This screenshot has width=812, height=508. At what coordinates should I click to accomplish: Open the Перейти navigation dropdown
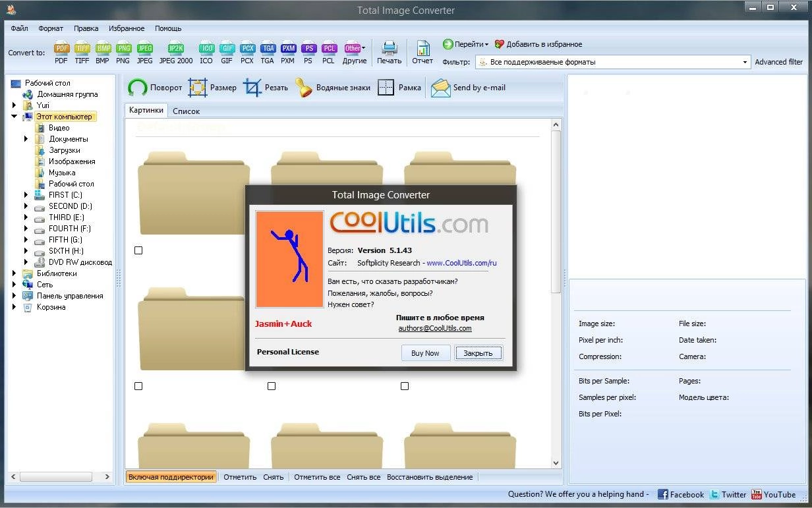click(x=465, y=44)
